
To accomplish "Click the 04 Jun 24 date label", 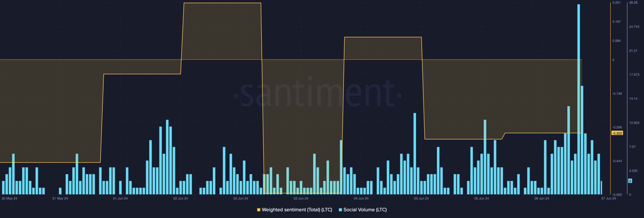I will 361,198.
